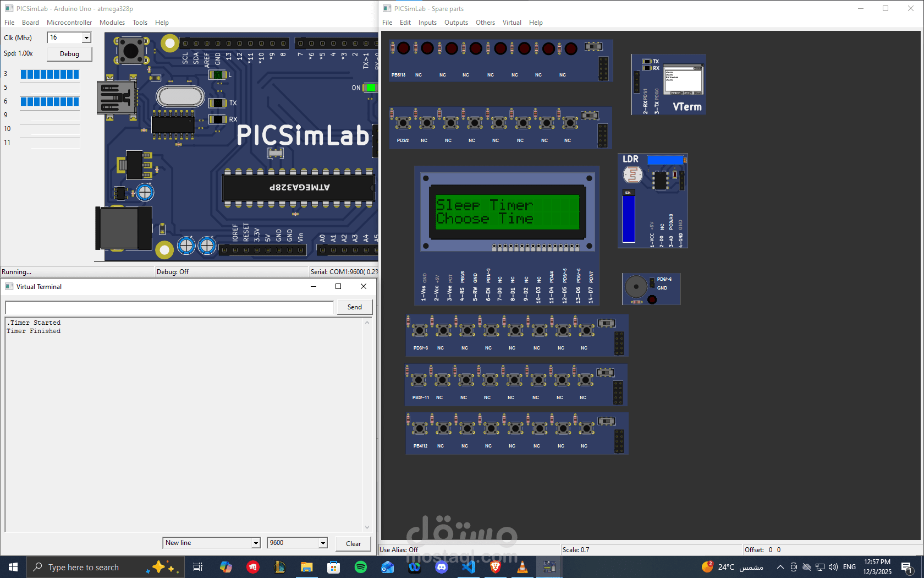Click the Debug button
The height and width of the screenshot is (578, 924).
point(69,54)
